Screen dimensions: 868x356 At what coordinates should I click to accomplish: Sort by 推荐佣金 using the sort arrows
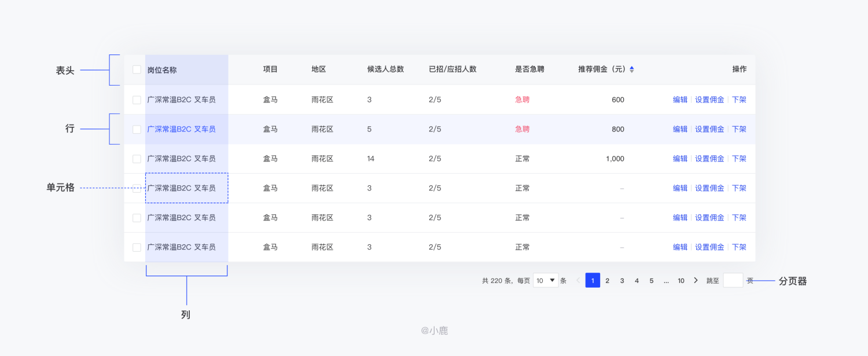[x=632, y=69]
